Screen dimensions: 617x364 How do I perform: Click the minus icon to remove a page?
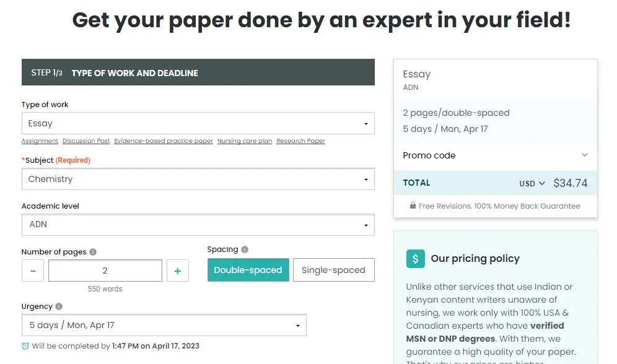32,271
